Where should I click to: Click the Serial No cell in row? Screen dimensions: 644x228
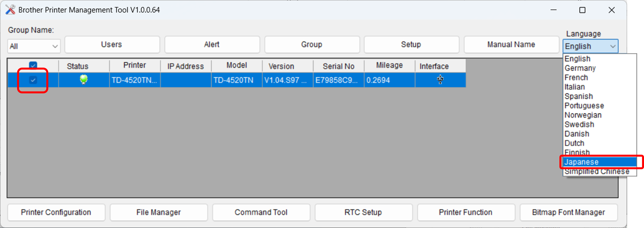click(x=336, y=80)
